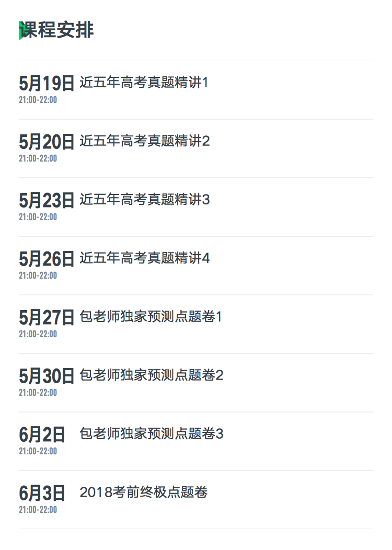Click the 21:00-22:00 time under 6月3日
This screenshot has width=392, height=550.
pos(38,510)
